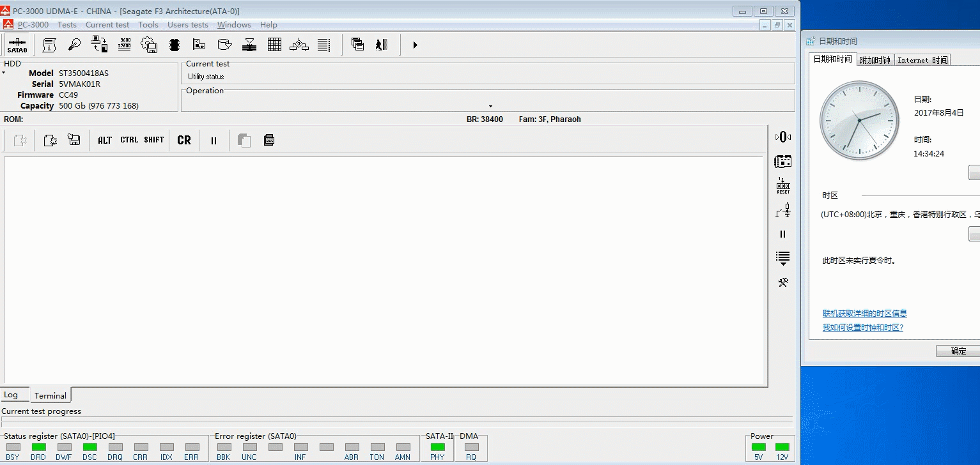The height and width of the screenshot is (465, 980).
Task: Select the 9600/57600 baud rate icon
Action: coord(125,44)
